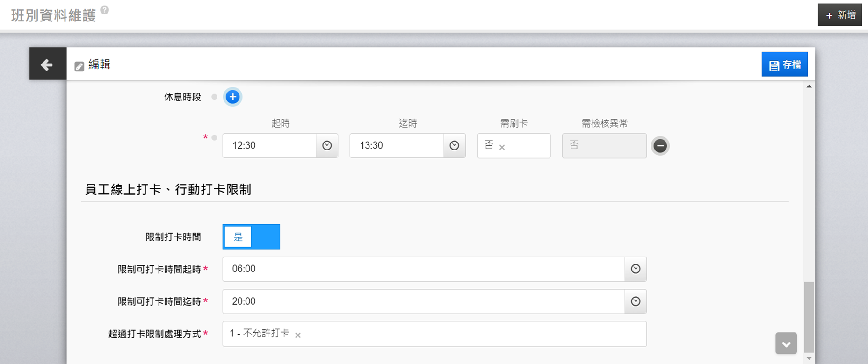868x364 pixels.
Task: Click the 存檔 save button
Action: pyautogui.click(x=784, y=64)
